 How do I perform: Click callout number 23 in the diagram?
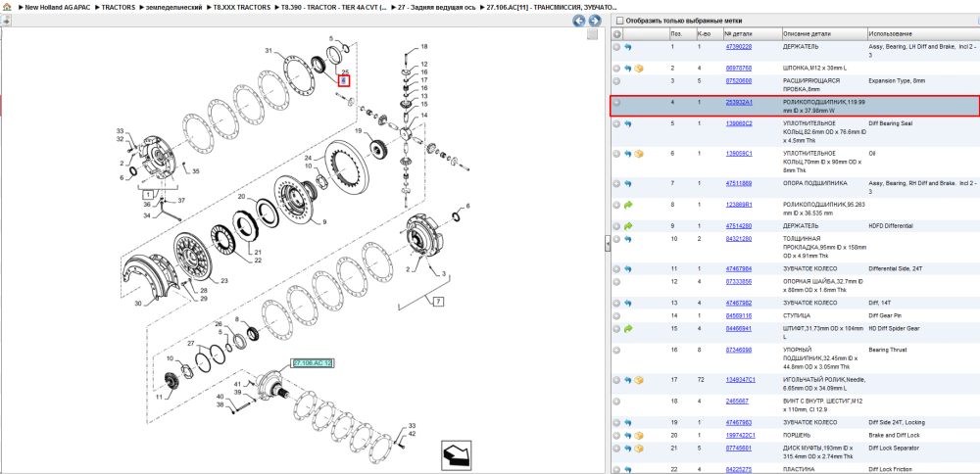click(x=224, y=280)
